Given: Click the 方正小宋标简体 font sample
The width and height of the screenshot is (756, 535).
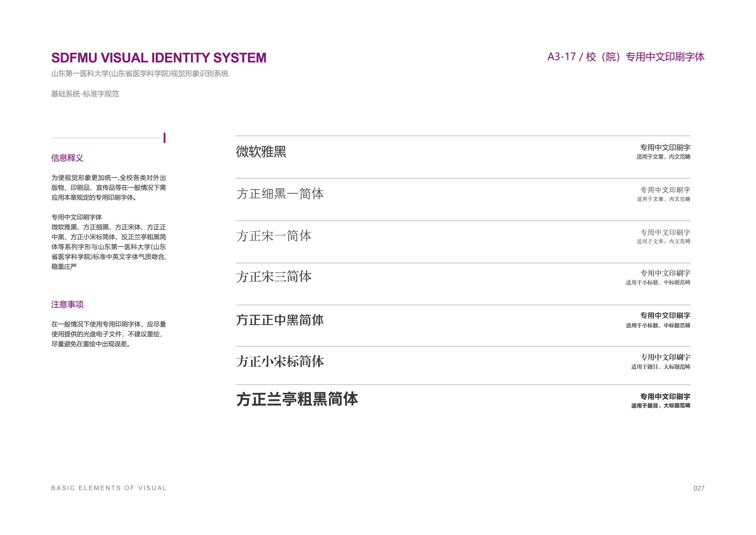Looking at the screenshot, I should [280, 361].
